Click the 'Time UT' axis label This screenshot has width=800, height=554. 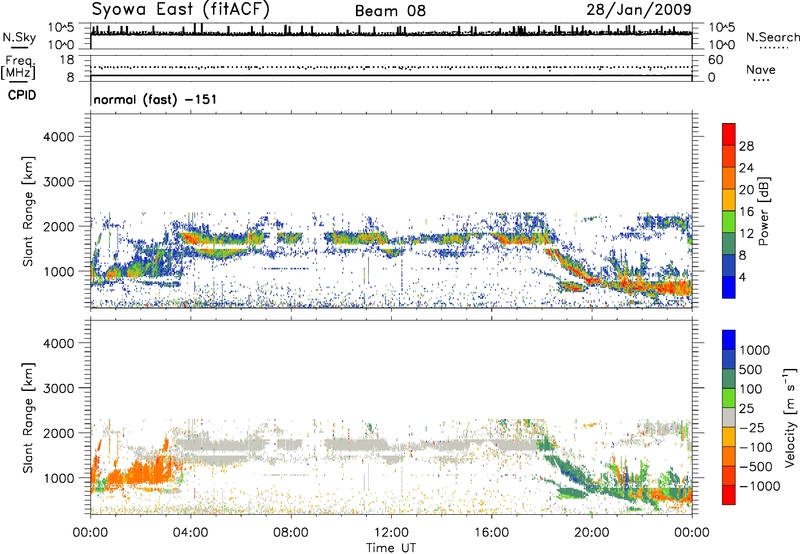click(391, 548)
